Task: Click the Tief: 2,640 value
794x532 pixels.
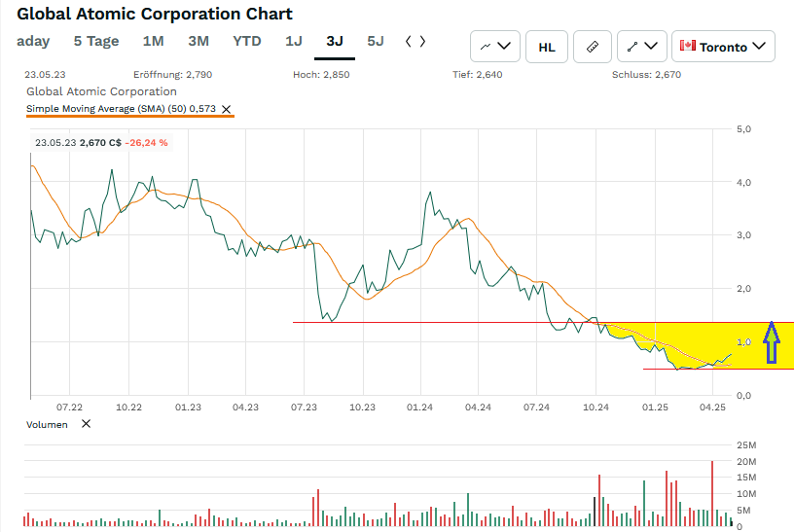Action: [x=478, y=75]
